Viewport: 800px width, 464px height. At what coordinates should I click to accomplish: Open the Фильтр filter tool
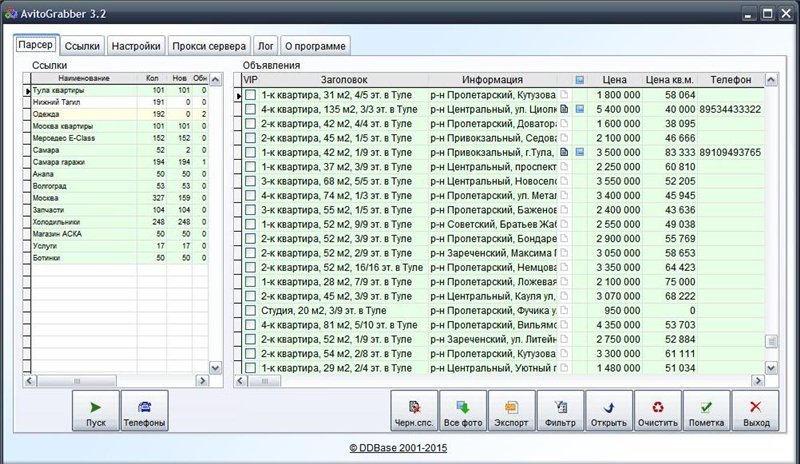click(x=560, y=411)
